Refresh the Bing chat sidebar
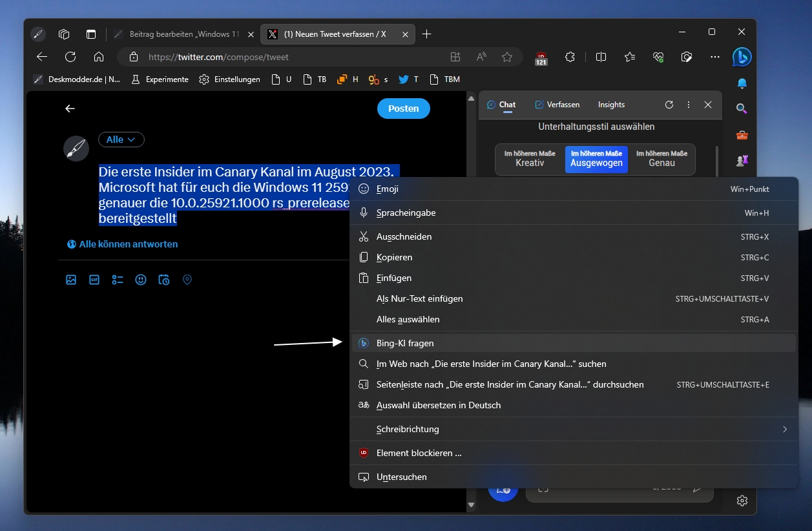The width and height of the screenshot is (812, 531). pos(669,105)
